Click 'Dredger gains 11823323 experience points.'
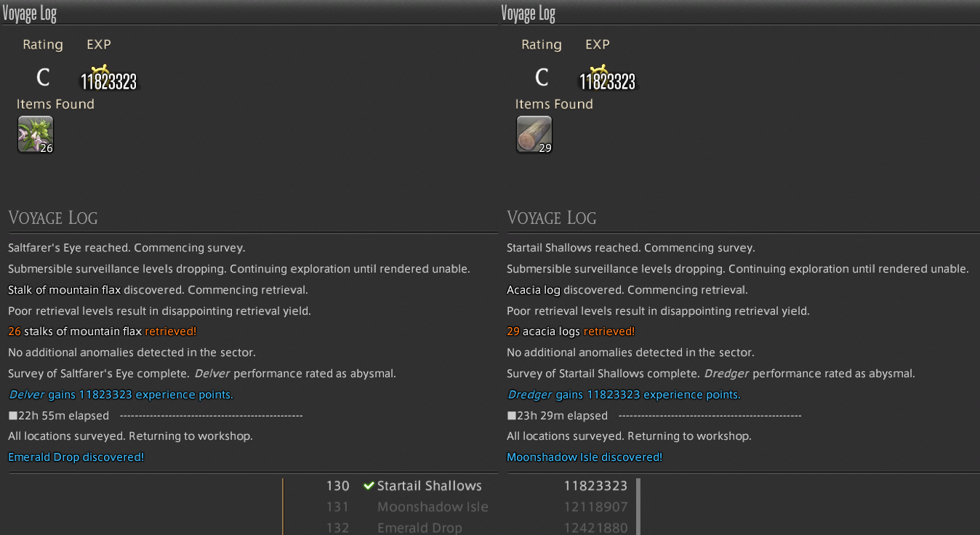The width and height of the screenshot is (980, 535). (623, 395)
